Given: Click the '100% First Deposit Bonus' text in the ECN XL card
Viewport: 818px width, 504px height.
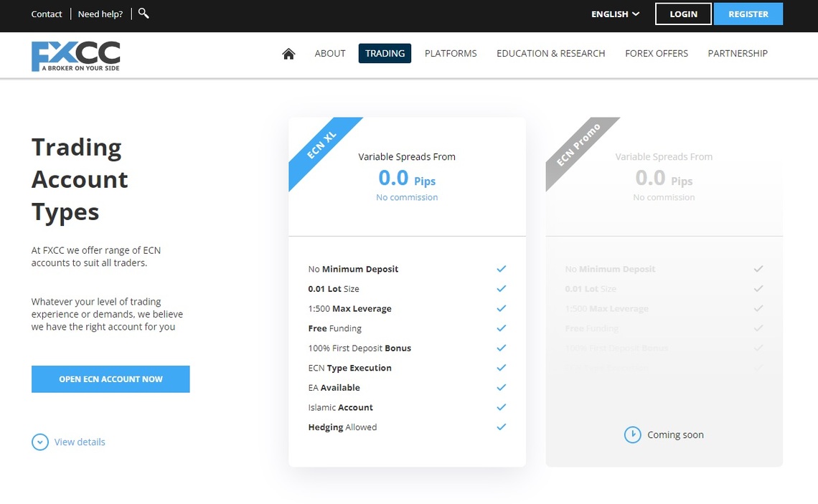Looking at the screenshot, I should click(x=359, y=348).
